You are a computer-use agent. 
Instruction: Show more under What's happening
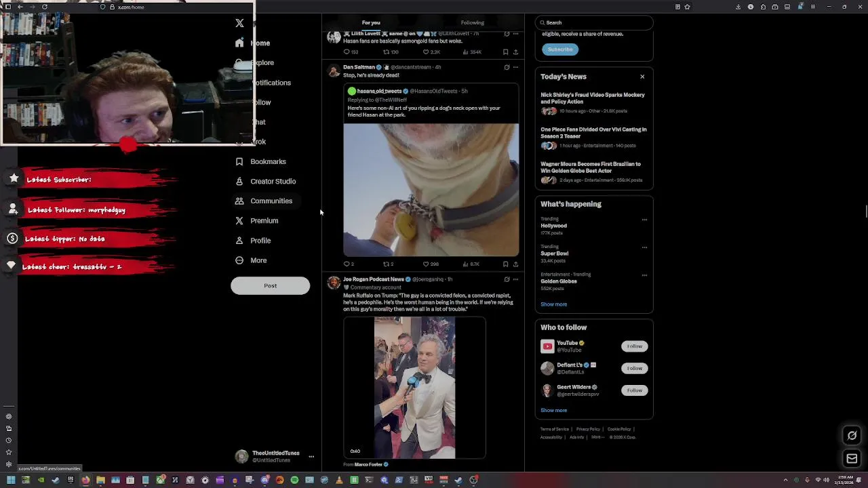point(553,304)
